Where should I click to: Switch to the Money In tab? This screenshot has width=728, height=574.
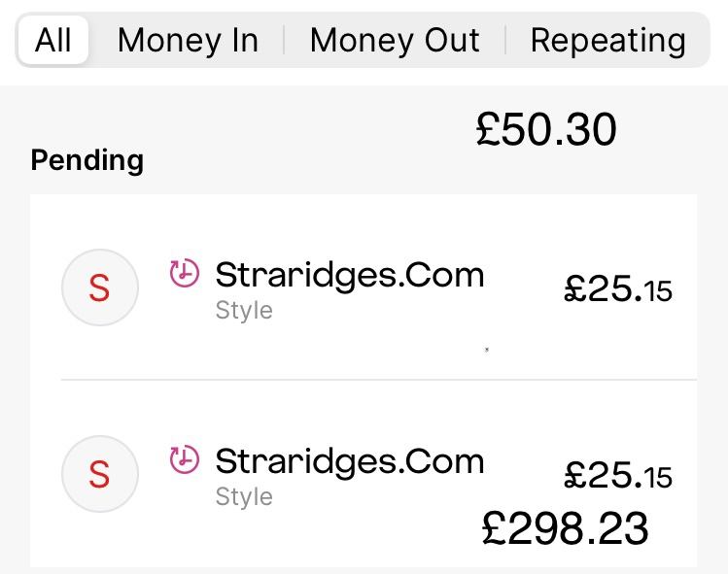(188, 41)
